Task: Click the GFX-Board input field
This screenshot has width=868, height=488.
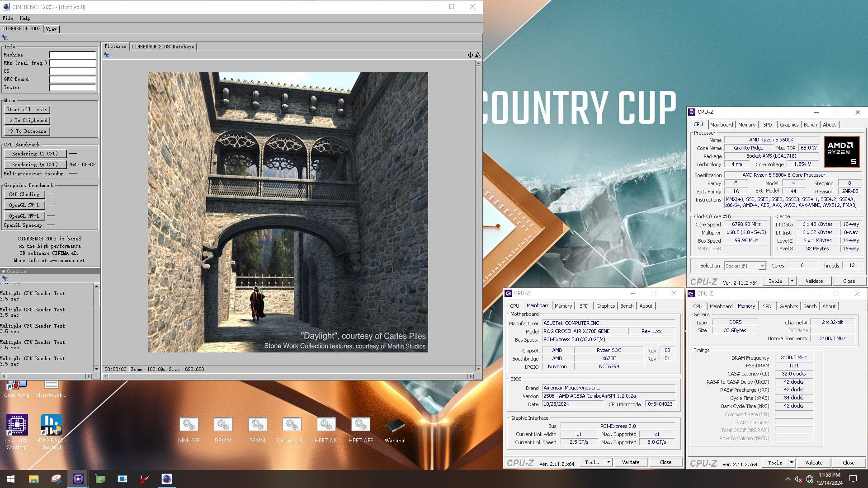Action: pyautogui.click(x=72, y=80)
